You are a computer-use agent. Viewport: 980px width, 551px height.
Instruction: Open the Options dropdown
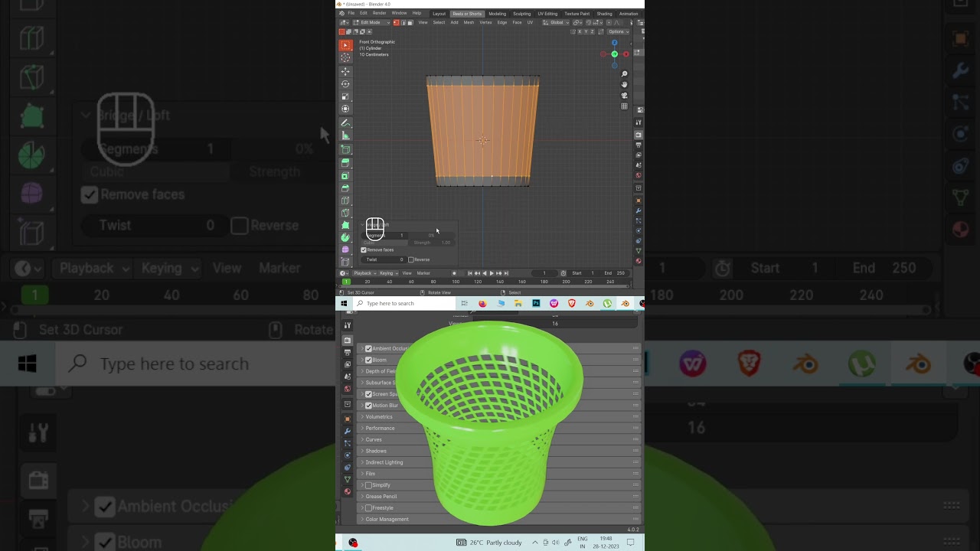[x=618, y=31]
